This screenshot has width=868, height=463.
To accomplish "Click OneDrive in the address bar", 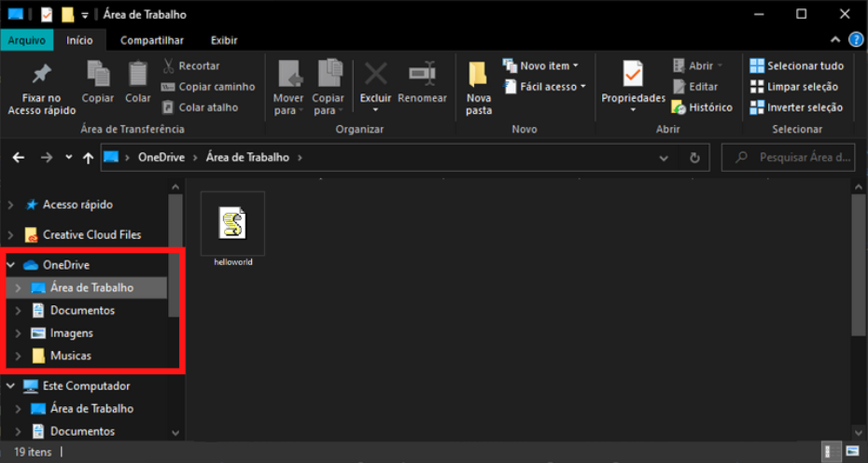I will coord(161,157).
